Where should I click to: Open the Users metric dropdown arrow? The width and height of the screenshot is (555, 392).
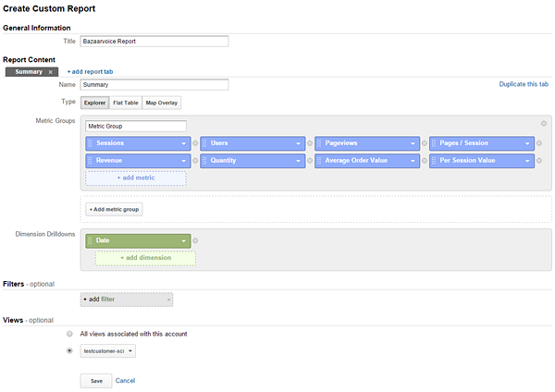(x=299, y=143)
